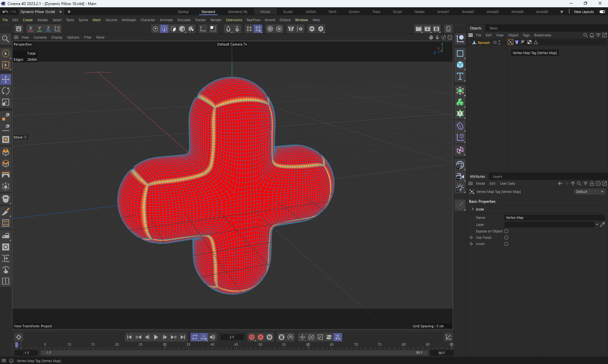
Task: Click the Record Active Objects button
Action: 252,337
